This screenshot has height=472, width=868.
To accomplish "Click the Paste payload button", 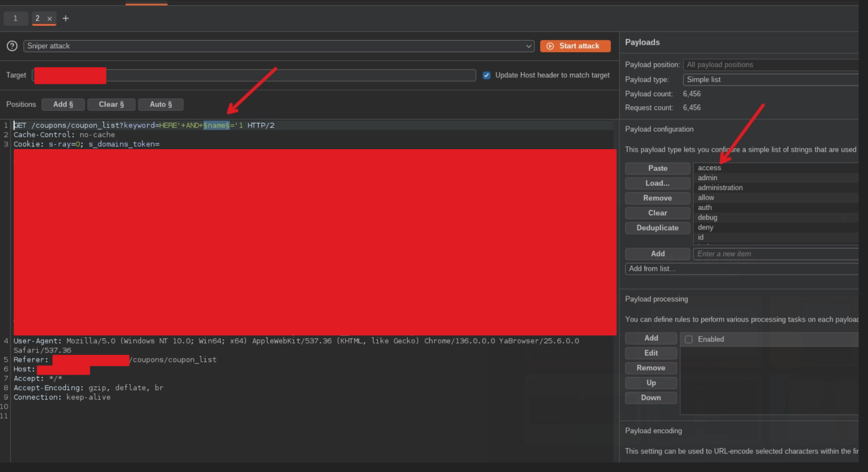I will [x=657, y=168].
